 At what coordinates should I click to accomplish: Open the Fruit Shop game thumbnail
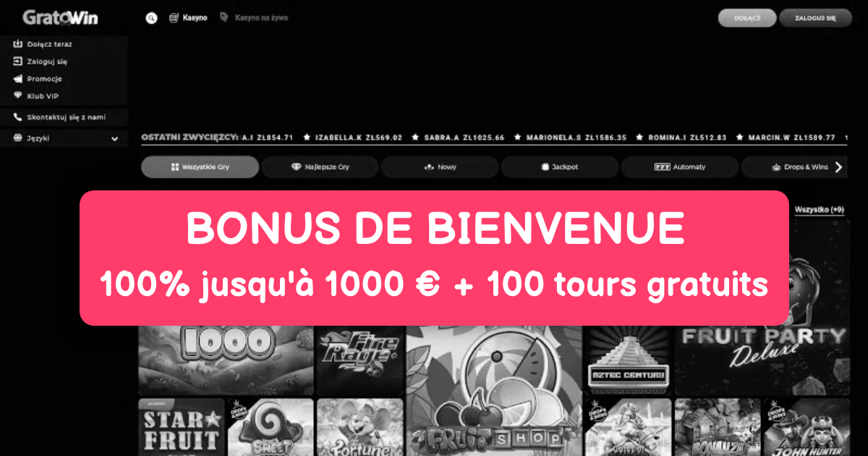click(x=493, y=391)
